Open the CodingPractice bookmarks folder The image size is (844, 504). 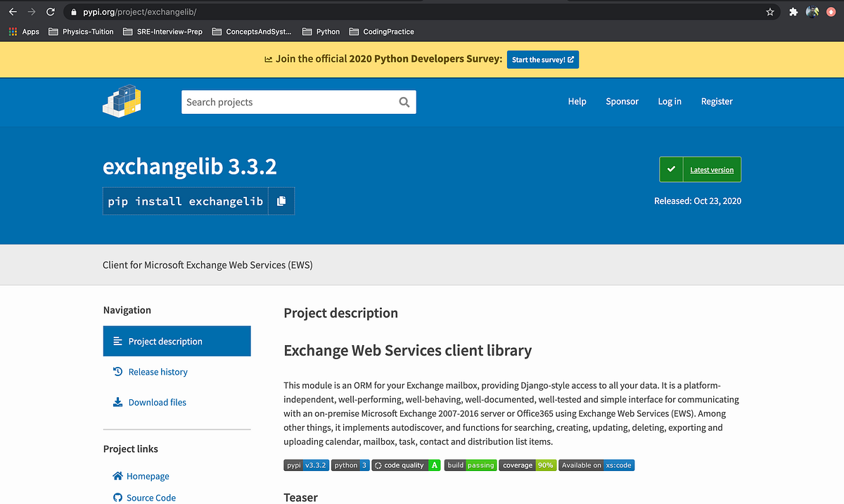click(x=387, y=31)
